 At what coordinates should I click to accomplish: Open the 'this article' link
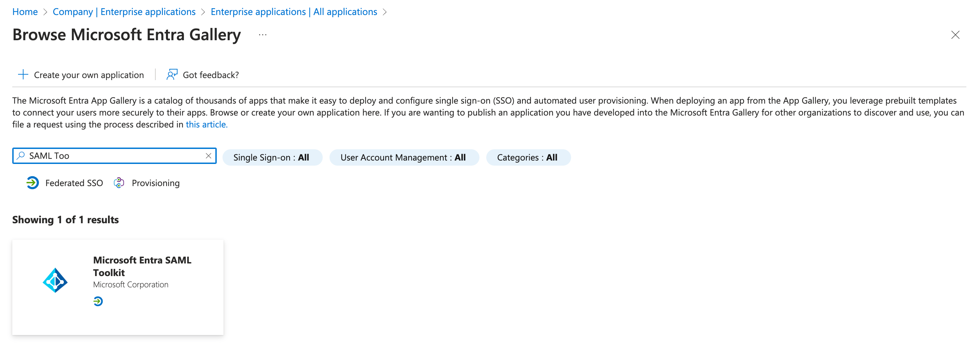[206, 124]
